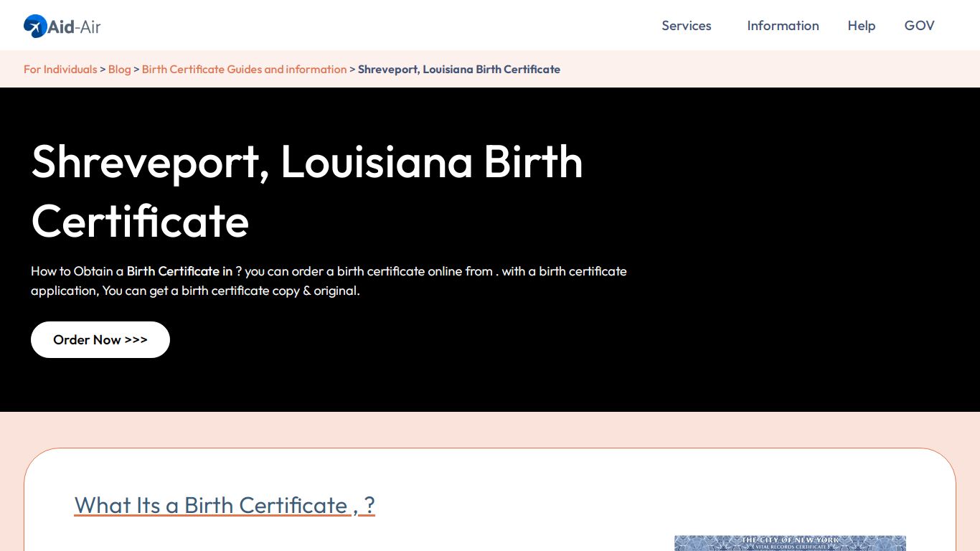Go to For Individuals breadcrumb

[x=60, y=70]
